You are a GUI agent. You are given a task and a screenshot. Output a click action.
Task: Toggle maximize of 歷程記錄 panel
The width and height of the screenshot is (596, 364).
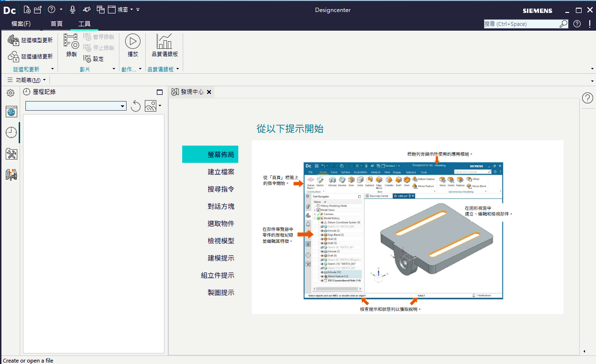coord(160,92)
